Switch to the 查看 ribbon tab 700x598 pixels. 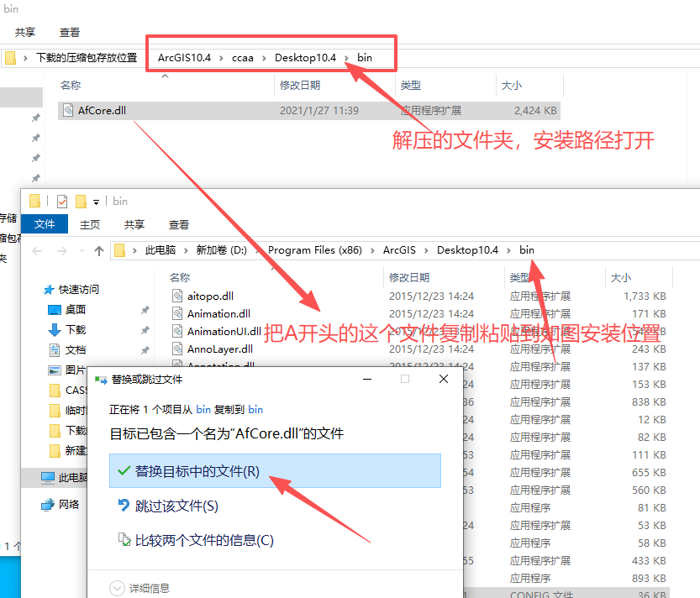178,224
